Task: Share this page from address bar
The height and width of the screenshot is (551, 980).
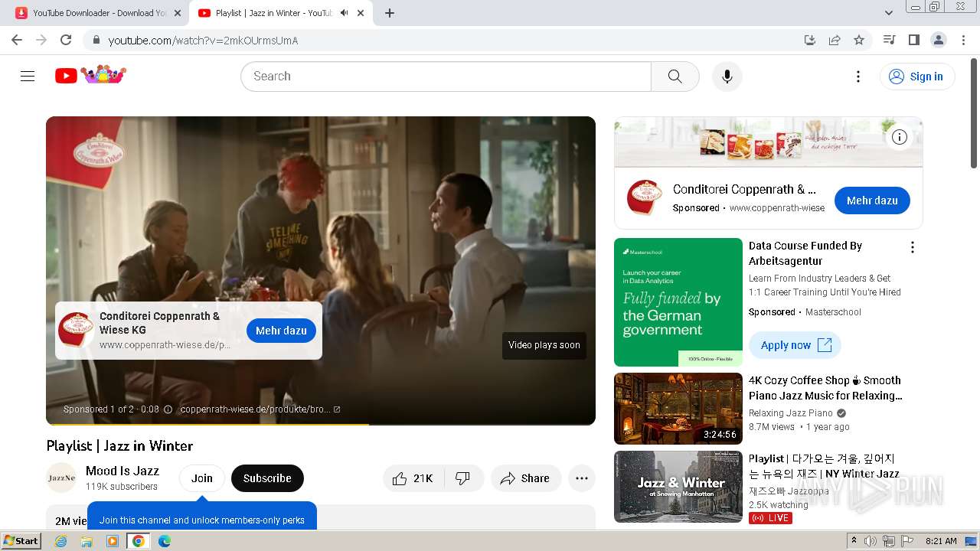Action: pos(835,40)
